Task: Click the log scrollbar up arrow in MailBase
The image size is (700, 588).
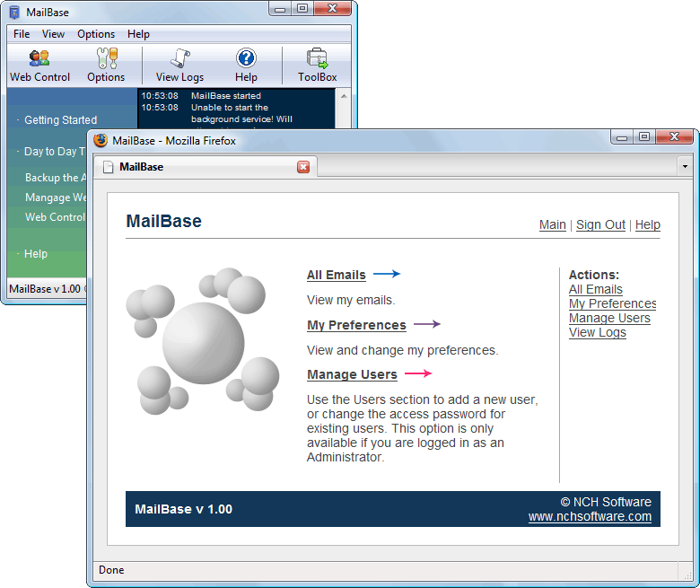Action: coord(344,96)
